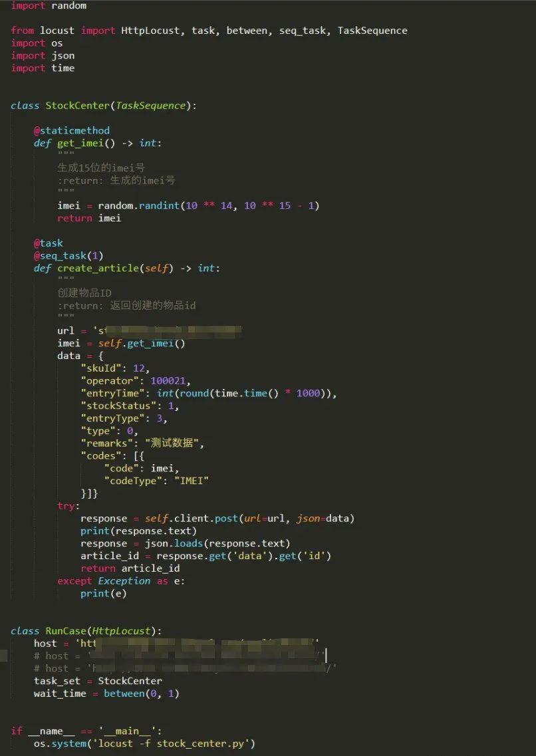Click the @staticmethod decorator
Image resolution: width=536 pixels, height=756 pixels.
click(71, 130)
